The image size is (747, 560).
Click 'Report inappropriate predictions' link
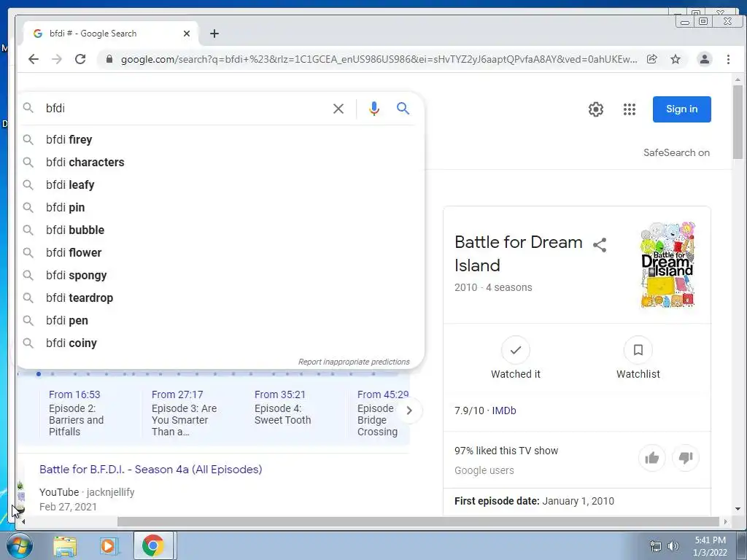tap(354, 362)
